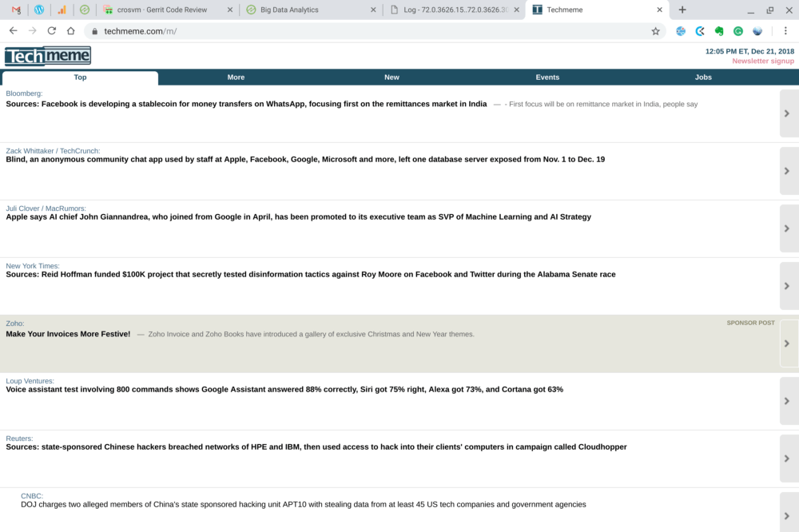Go back to the previous page
The height and width of the screenshot is (532, 799).
(x=14, y=31)
